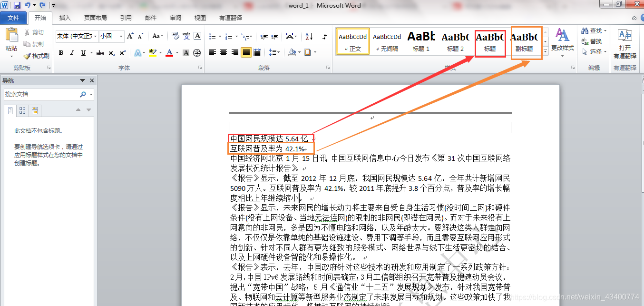644x306 pixels.
Task: Click 复制 (Copy) icon
Action: click(27, 44)
